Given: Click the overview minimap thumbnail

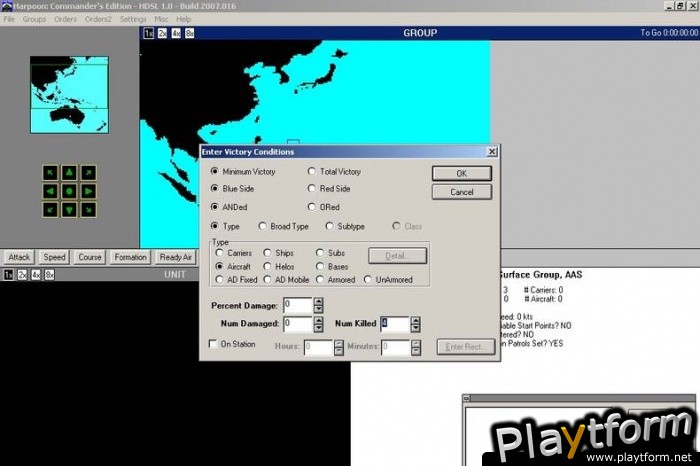Looking at the screenshot, I should click(69, 95).
